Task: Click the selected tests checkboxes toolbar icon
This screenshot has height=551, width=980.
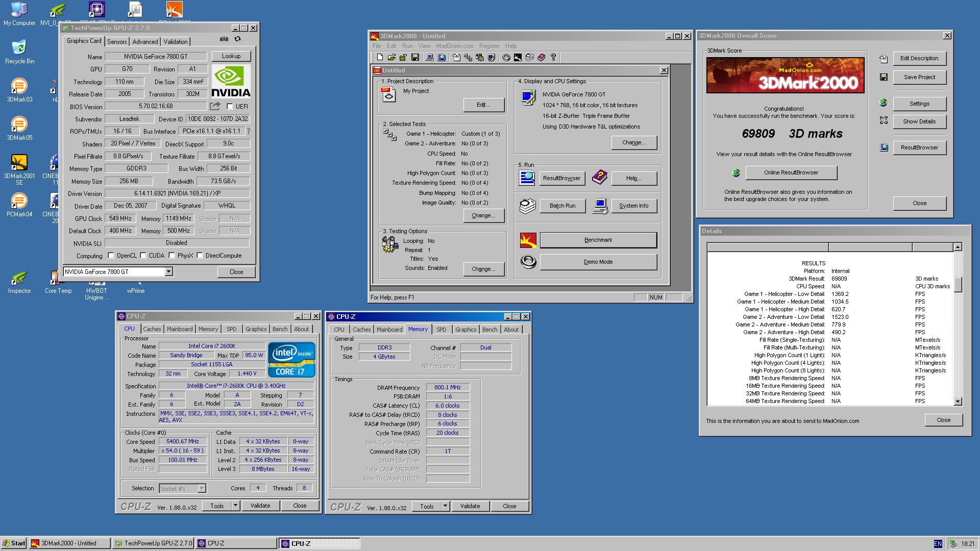Action: (468, 58)
